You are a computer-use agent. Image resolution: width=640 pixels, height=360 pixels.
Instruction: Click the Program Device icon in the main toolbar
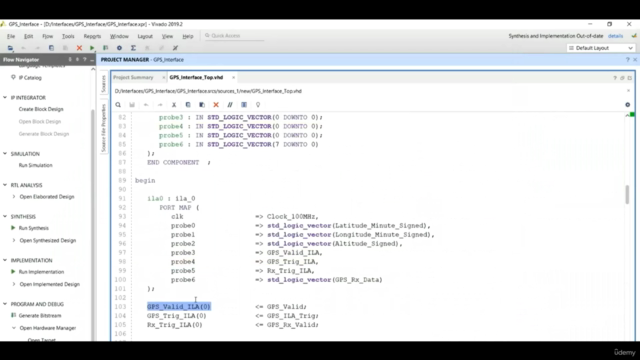coord(106,48)
